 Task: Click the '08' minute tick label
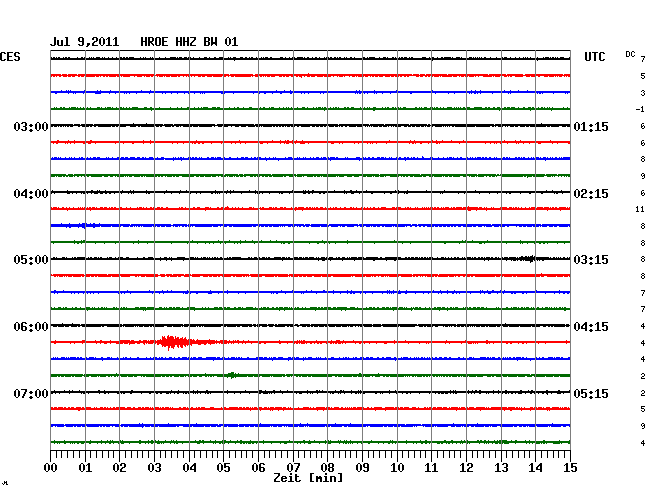327,468
